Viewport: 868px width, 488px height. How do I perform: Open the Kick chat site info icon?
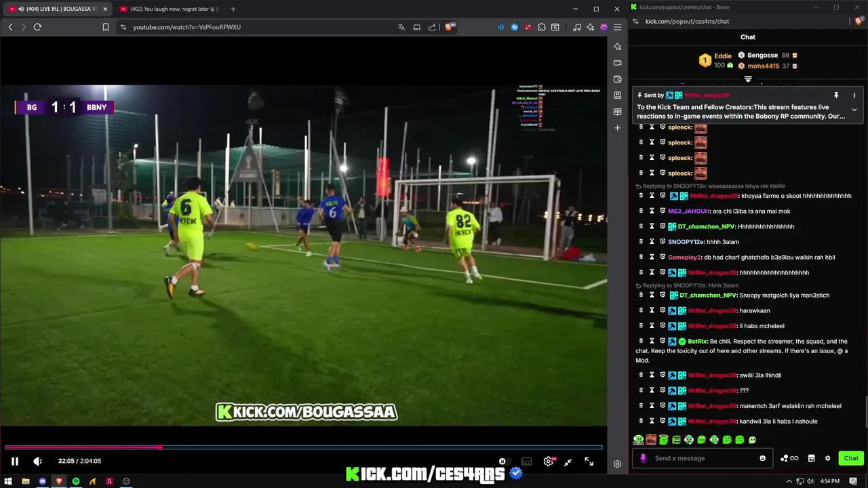[x=635, y=21]
